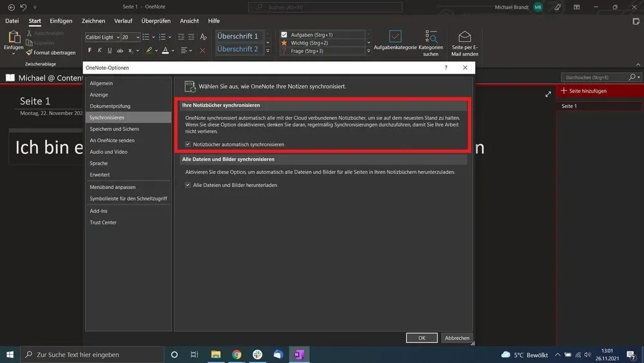Click the Format übertragen paintbrush
The width and height of the screenshot is (644, 363).
pos(51,53)
